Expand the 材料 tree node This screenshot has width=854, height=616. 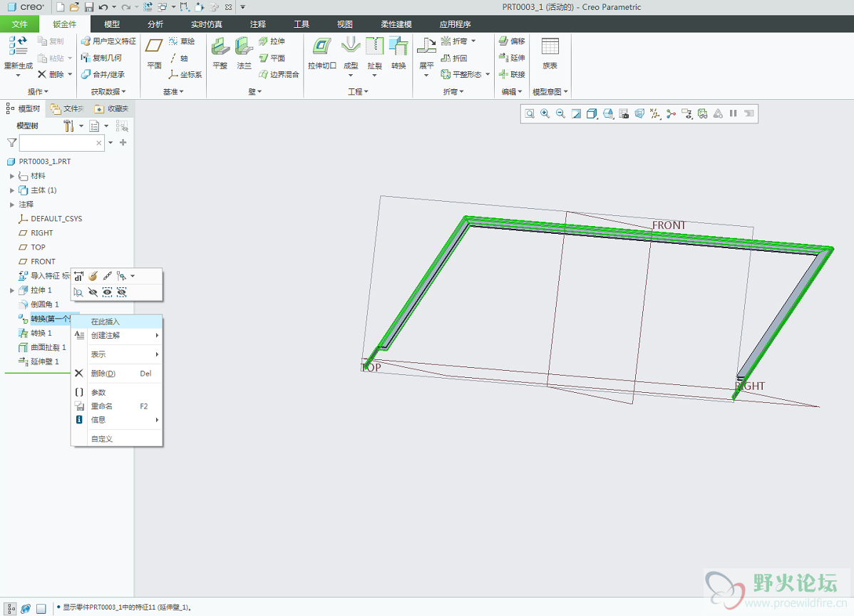(12, 176)
